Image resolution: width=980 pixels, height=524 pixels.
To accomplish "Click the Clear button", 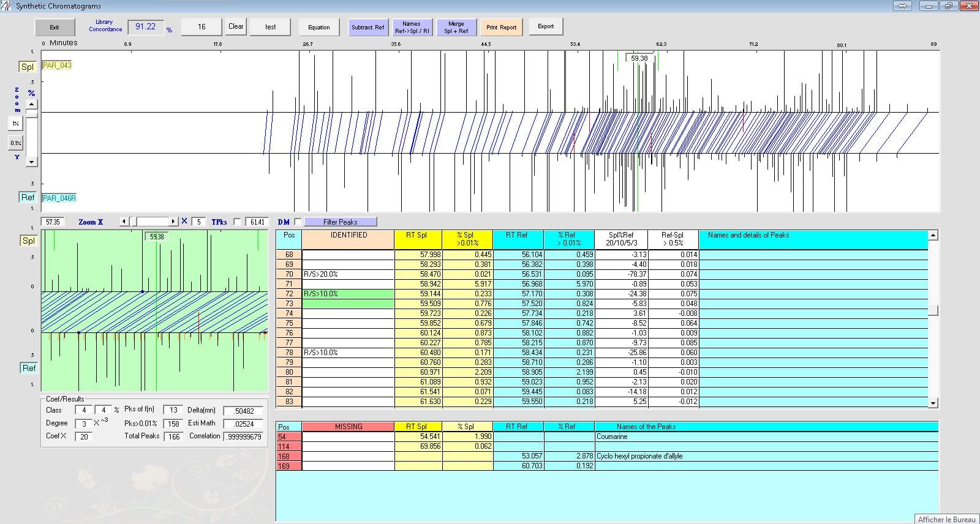I will (x=236, y=26).
